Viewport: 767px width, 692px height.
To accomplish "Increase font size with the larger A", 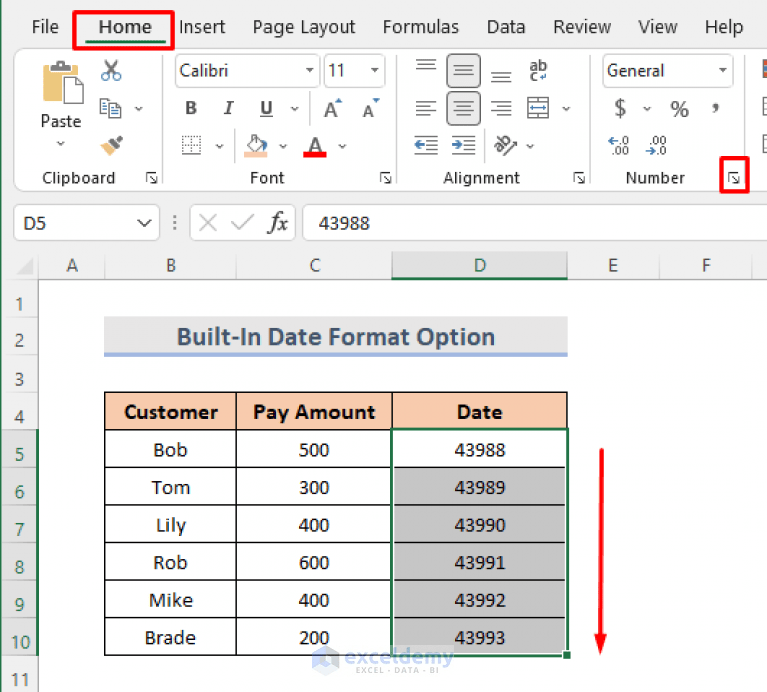I will 333,109.
